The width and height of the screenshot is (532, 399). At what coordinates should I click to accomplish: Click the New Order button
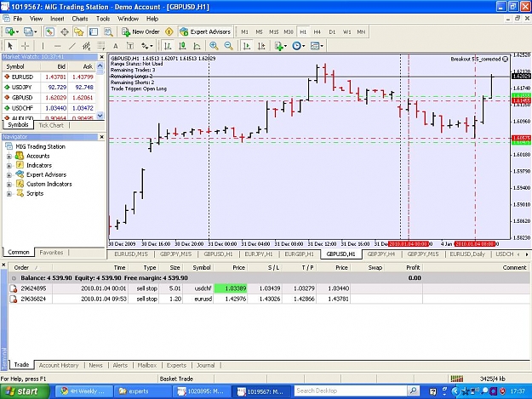(140, 31)
